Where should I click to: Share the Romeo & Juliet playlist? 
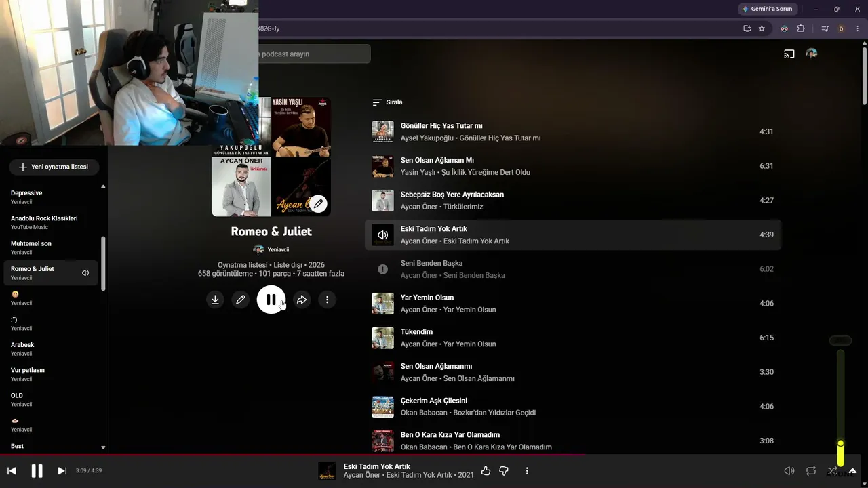coord(302,300)
